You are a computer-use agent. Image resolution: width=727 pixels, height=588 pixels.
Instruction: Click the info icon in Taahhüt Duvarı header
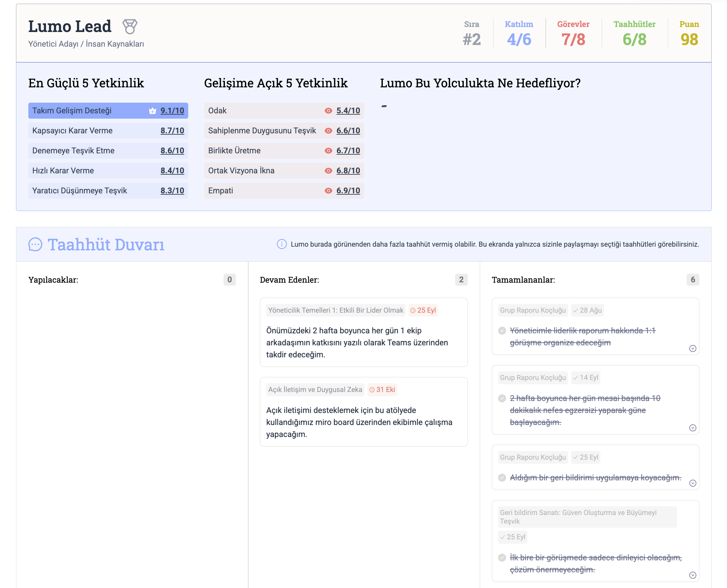tap(282, 244)
